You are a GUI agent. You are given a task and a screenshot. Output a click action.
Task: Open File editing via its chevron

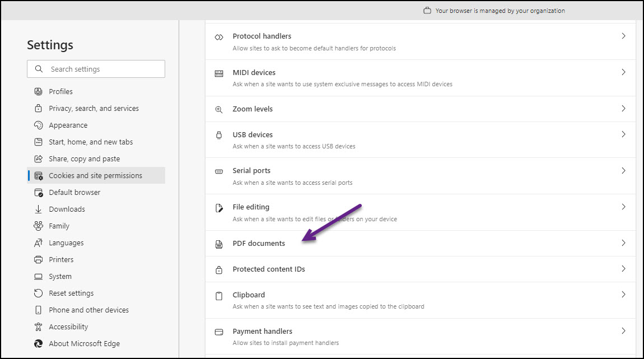623,207
